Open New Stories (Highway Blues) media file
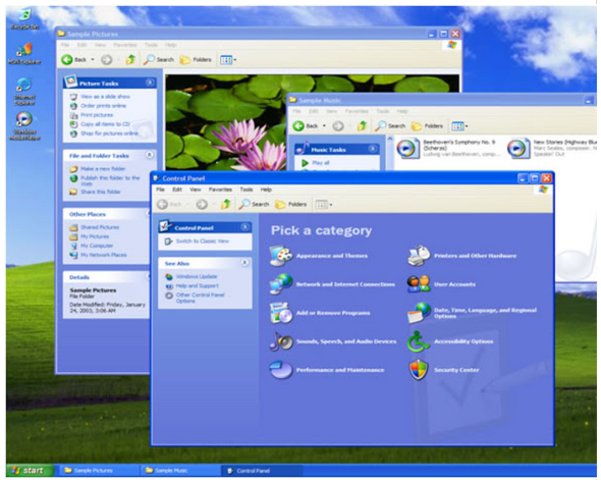The width and height of the screenshot is (601, 480). point(551,148)
